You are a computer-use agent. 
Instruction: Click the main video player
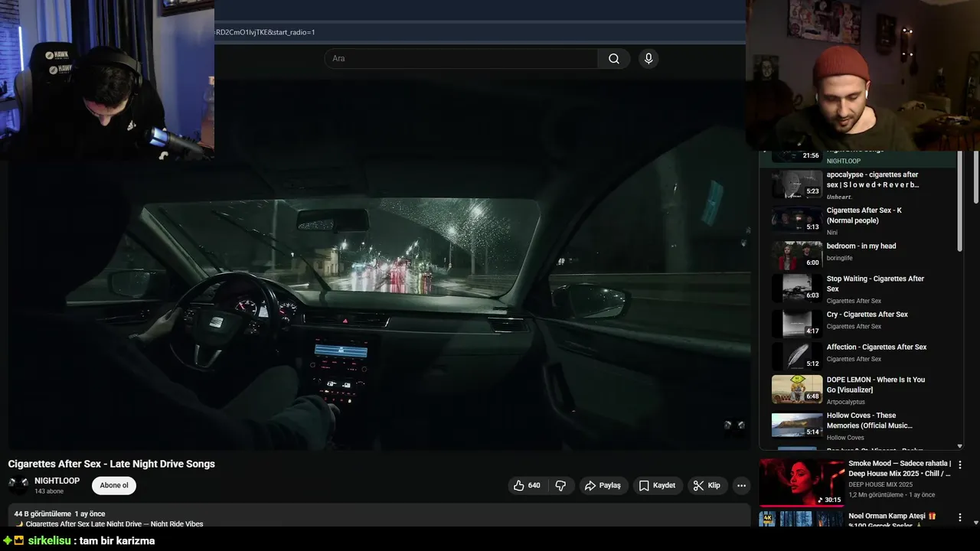pos(379,264)
